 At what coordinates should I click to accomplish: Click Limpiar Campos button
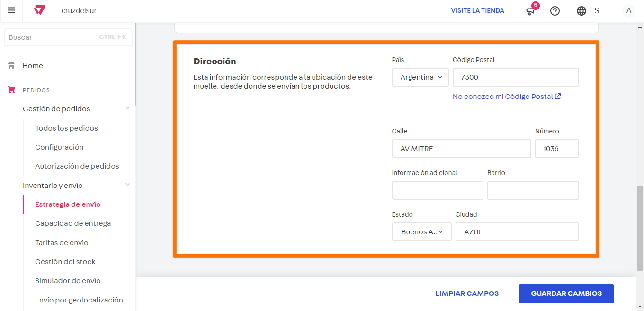pos(467,293)
